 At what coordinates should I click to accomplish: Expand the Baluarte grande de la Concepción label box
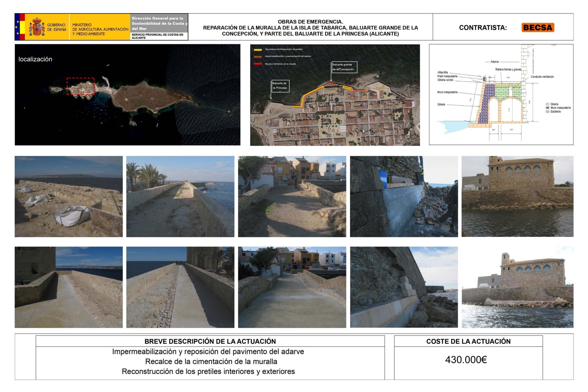[x=345, y=67]
